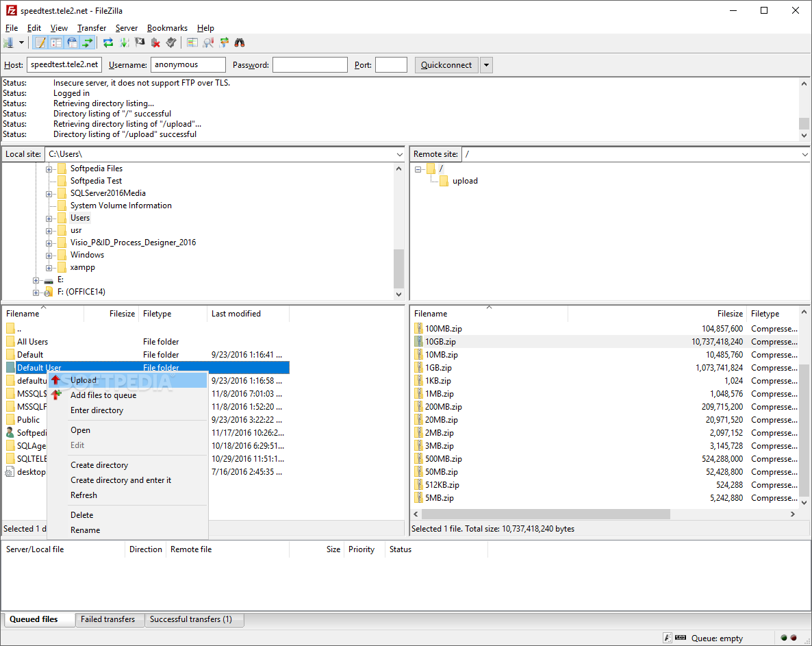This screenshot has height=646, width=812.
Task: Click the Password input field
Action: pos(309,65)
